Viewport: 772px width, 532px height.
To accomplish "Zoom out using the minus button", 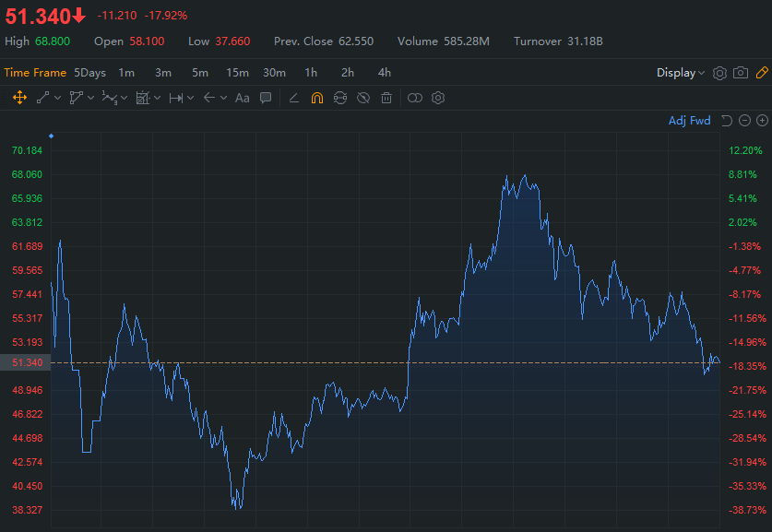I will 744,121.
